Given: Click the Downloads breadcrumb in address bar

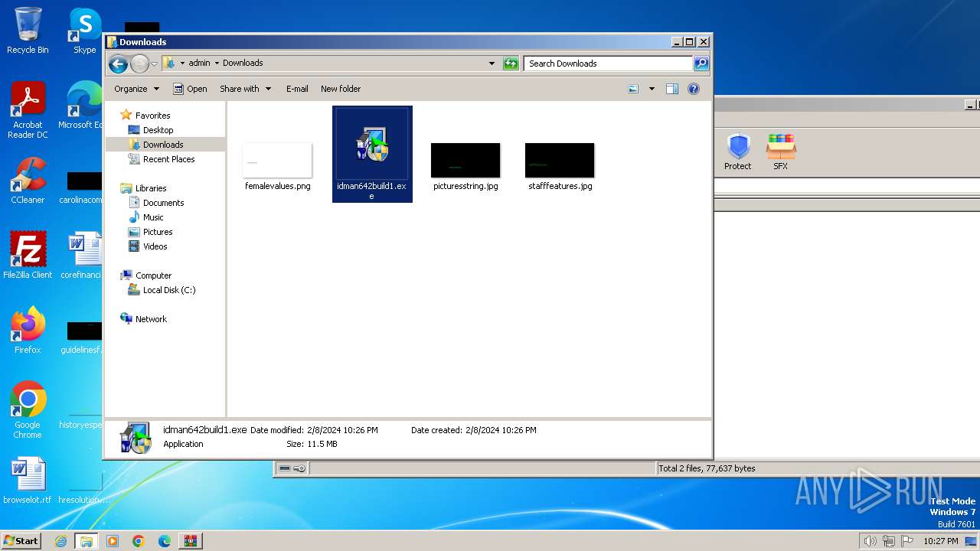Looking at the screenshot, I should 243,63.
